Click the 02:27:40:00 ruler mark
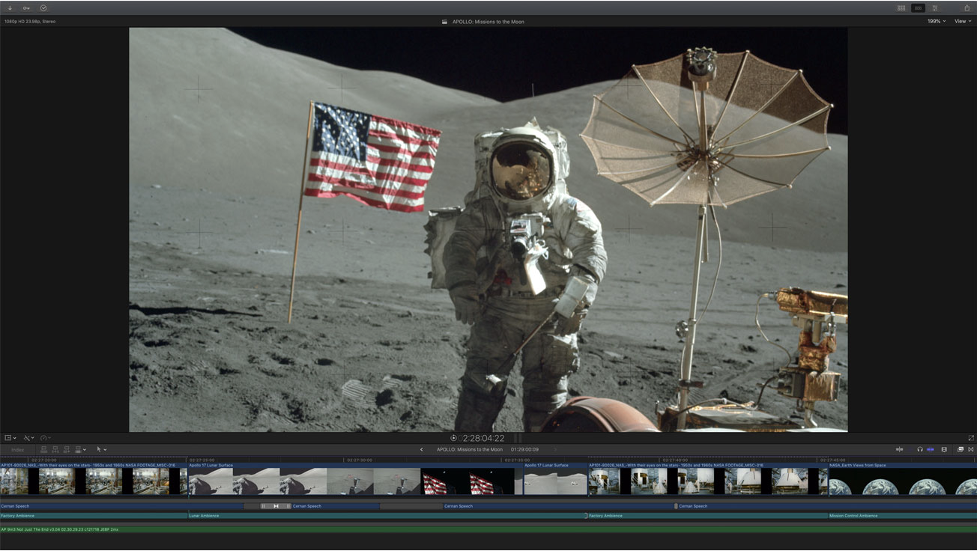The image size is (980, 551). [x=675, y=460]
